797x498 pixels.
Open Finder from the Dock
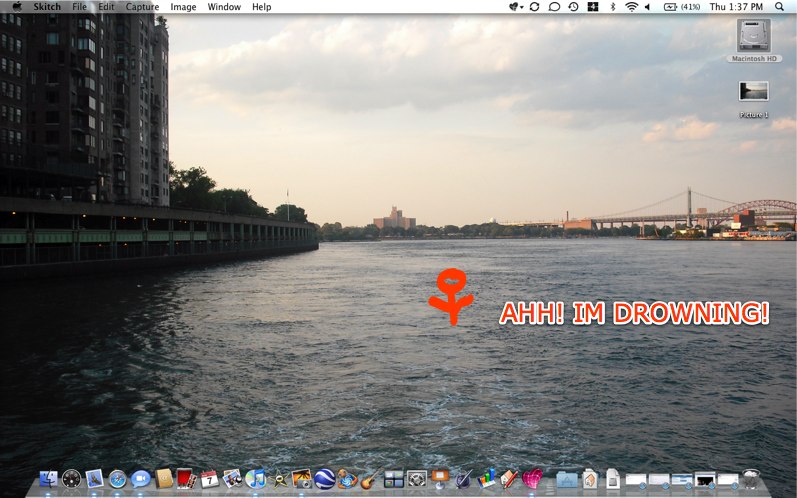(x=49, y=479)
